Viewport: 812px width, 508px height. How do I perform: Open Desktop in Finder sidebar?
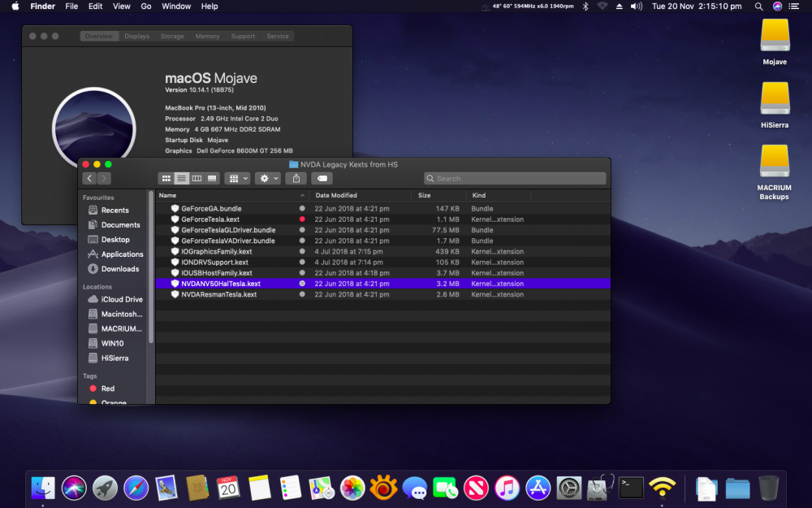pyautogui.click(x=115, y=240)
